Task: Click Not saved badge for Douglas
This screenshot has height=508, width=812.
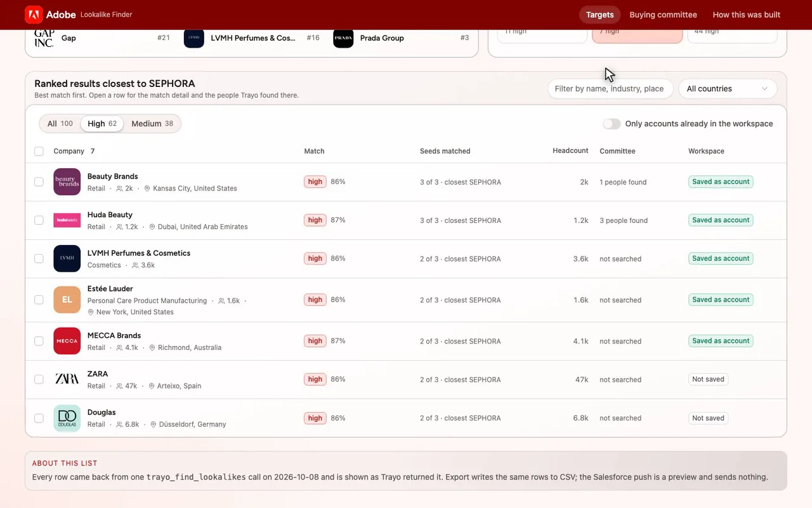Action: (708, 418)
